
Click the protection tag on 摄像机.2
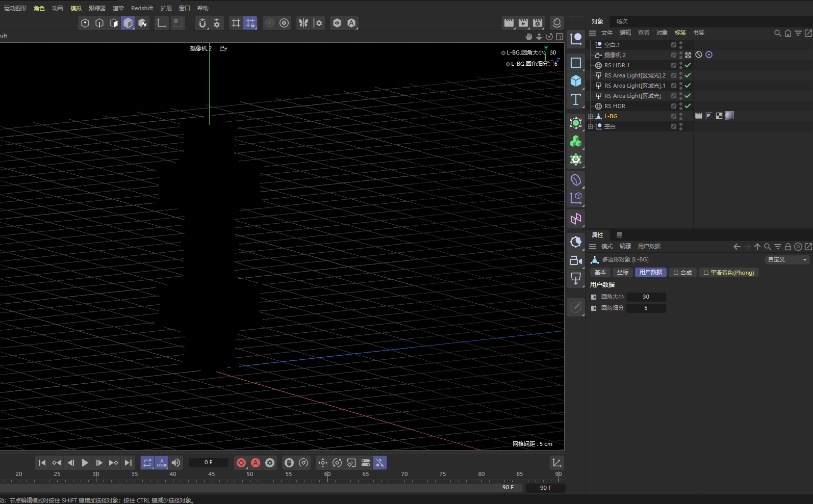click(699, 55)
